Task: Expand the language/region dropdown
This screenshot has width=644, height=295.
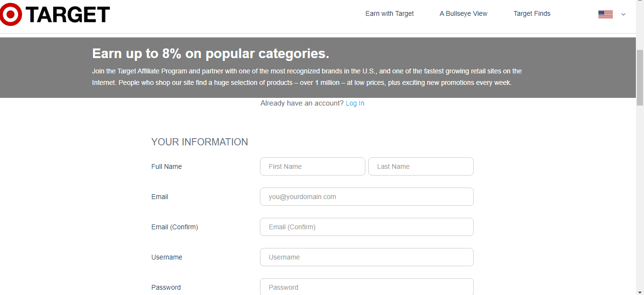Action: (623, 15)
